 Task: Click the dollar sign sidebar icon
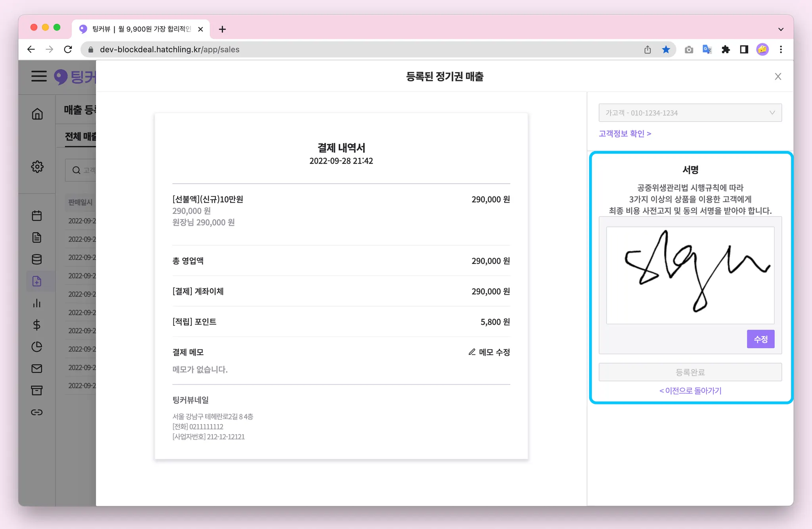[x=37, y=325]
